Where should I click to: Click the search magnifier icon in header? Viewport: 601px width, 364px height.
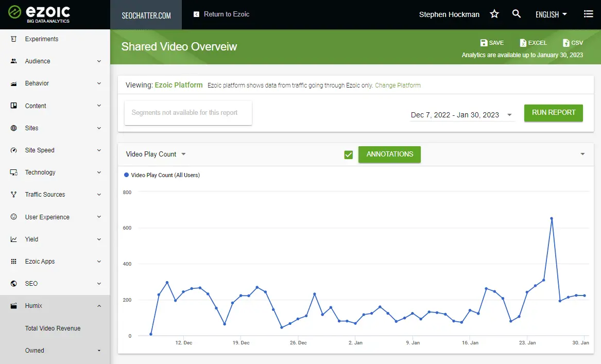pyautogui.click(x=517, y=14)
